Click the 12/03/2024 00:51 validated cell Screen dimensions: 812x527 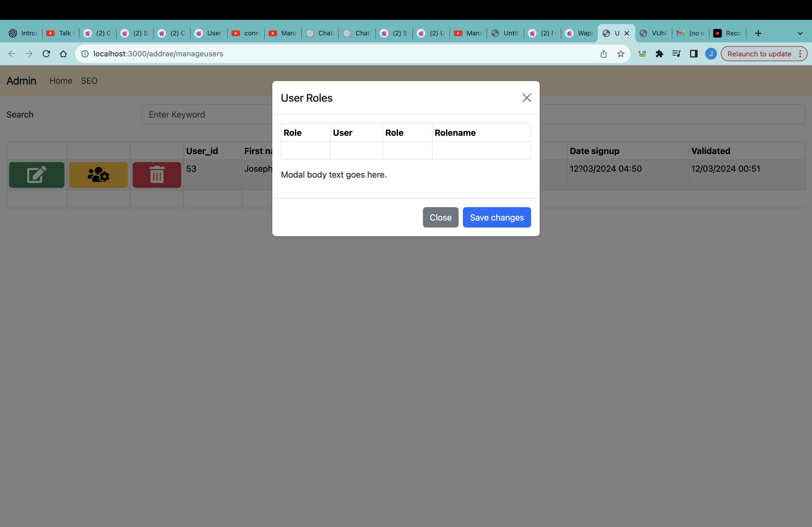pos(747,174)
